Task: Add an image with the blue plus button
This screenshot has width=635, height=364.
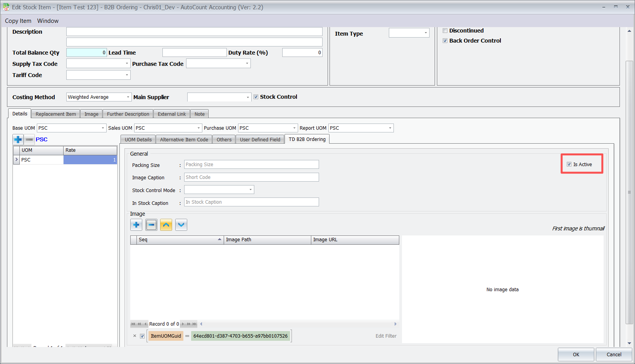Action: click(x=136, y=225)
